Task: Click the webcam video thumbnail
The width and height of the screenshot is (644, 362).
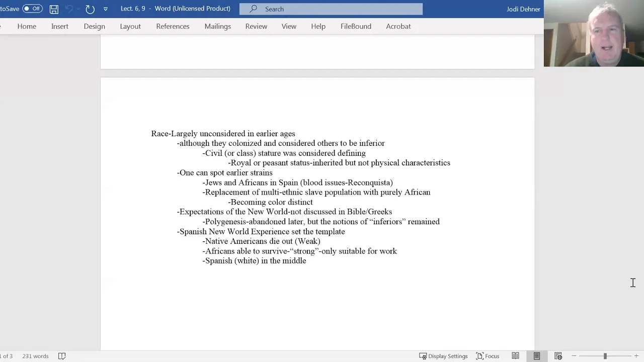Action: pos(594,33)
